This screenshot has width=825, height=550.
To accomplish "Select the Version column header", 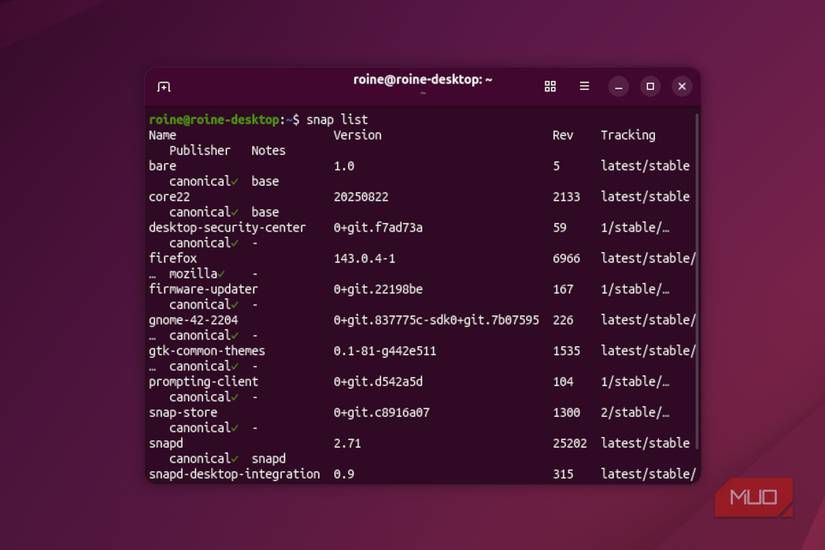I will click(357, 135).
